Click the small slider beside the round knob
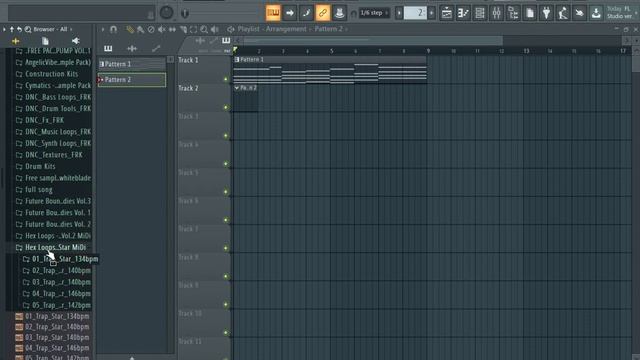 click(x=185, y=13)
